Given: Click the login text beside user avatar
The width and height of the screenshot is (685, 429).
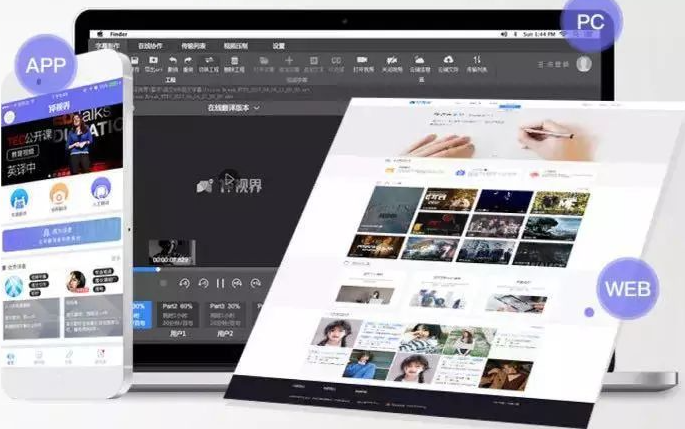Looking at the screenshot, I should tap(553, 64).
